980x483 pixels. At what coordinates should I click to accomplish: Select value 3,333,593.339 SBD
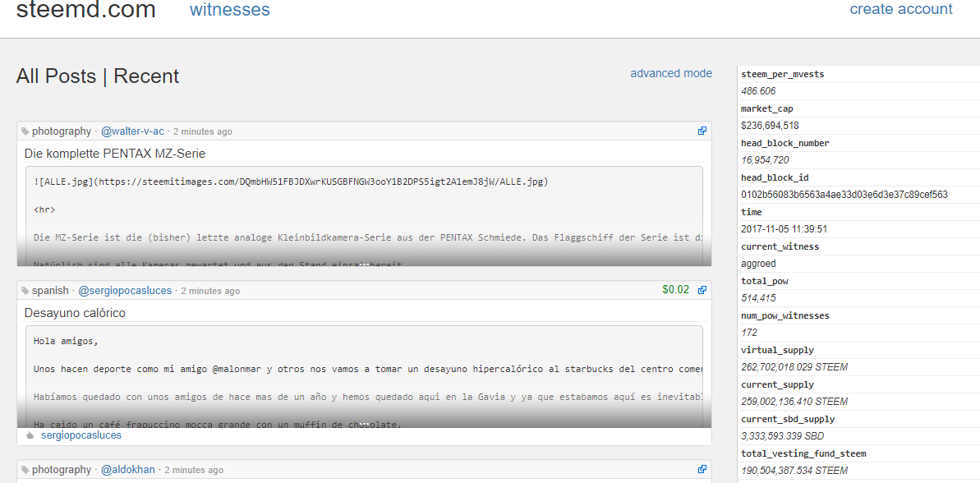[783, 436]
